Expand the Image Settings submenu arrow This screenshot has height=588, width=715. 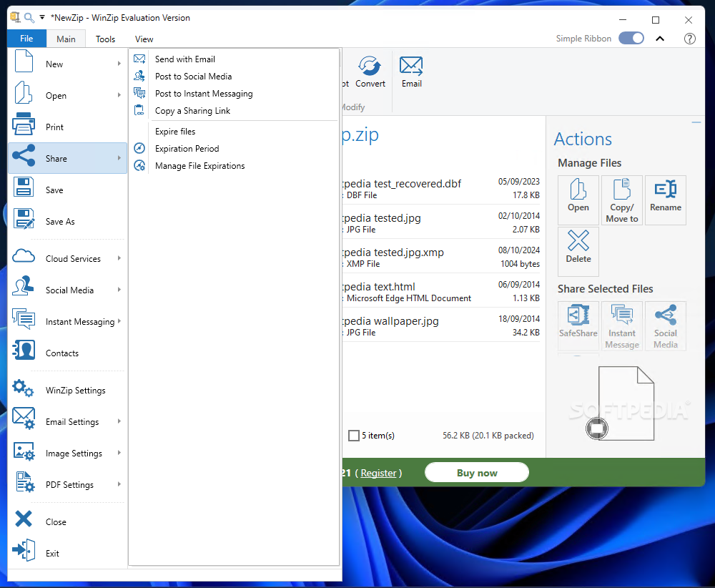(119, 453)
